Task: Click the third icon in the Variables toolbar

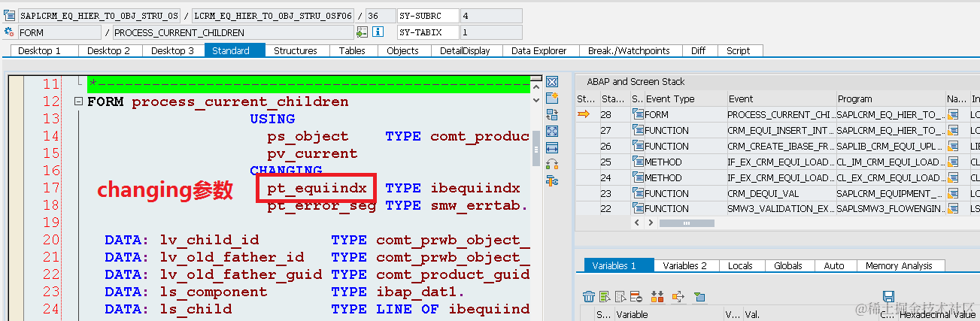Action: [x=620, y=297]
